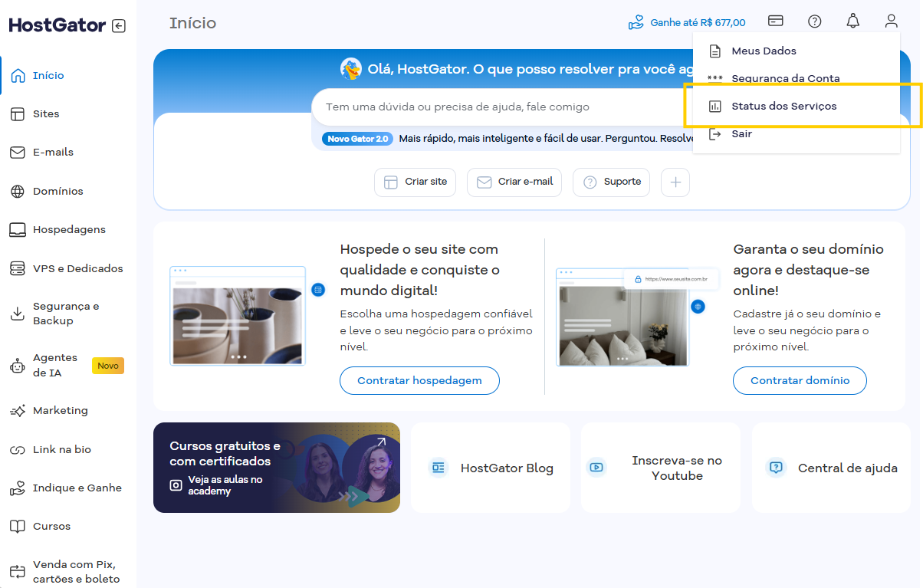Click the YouTube play icon
The width and height of the screenshot is (923, 588).
[x=596, y=467]
